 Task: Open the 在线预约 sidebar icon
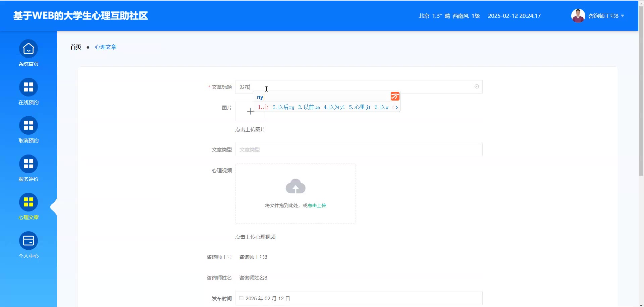29,87
